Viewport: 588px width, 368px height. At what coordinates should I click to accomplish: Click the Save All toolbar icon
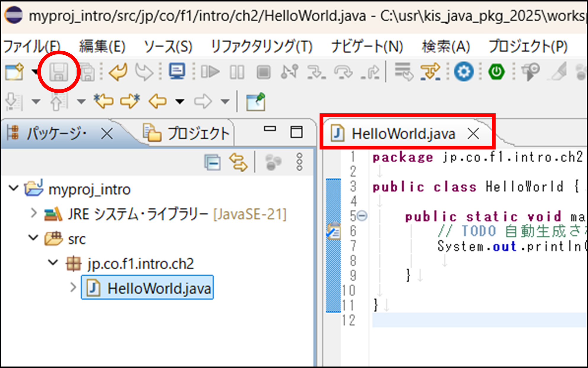click(x=87, y=72)
